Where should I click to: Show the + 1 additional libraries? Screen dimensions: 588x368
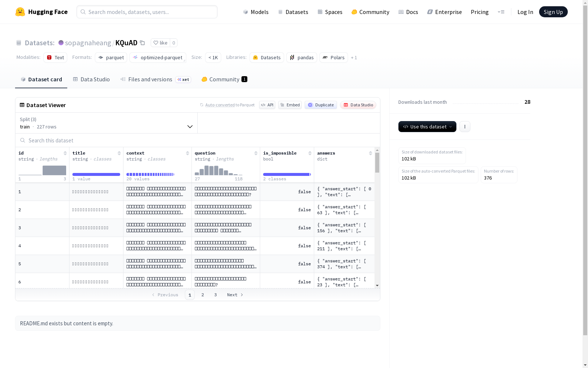pyautogui.click(x=354, y=57)
